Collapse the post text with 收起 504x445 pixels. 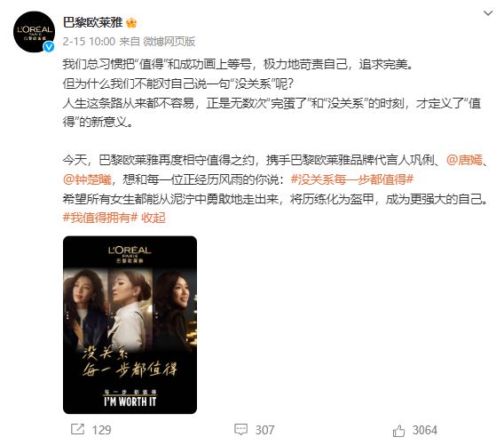click(x=154, y=218)
